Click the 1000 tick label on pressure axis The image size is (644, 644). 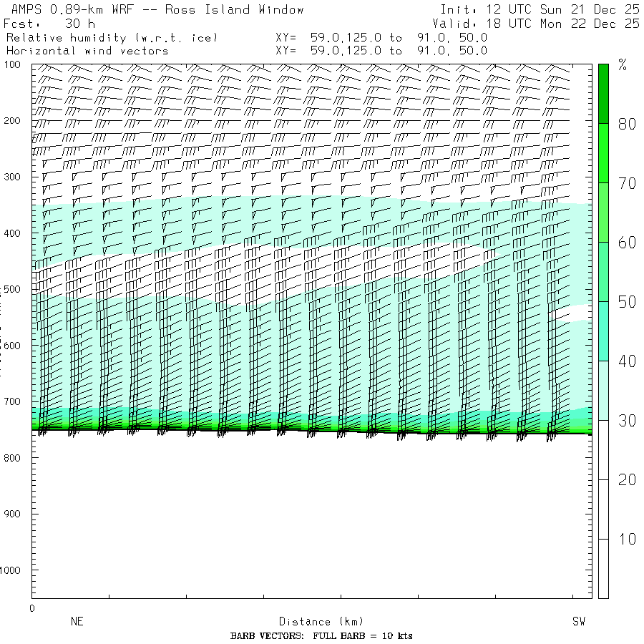coord(14,570)
